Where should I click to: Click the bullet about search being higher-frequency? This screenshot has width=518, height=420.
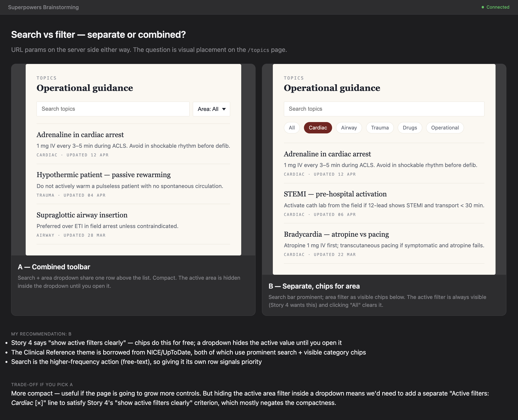coord(136,362)
